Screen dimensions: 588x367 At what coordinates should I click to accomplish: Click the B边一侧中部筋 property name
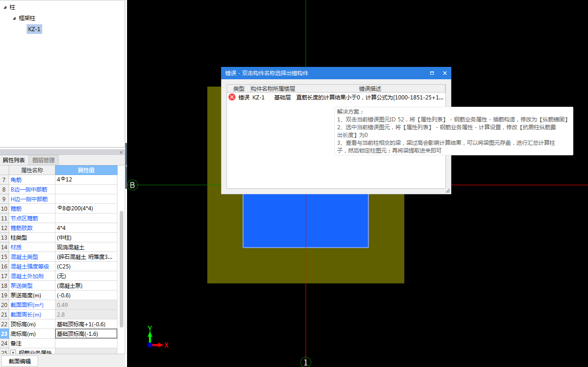29,189
